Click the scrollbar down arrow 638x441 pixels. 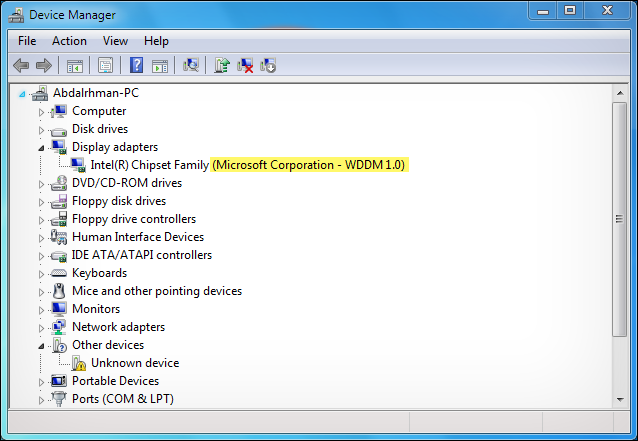point(620,400)
